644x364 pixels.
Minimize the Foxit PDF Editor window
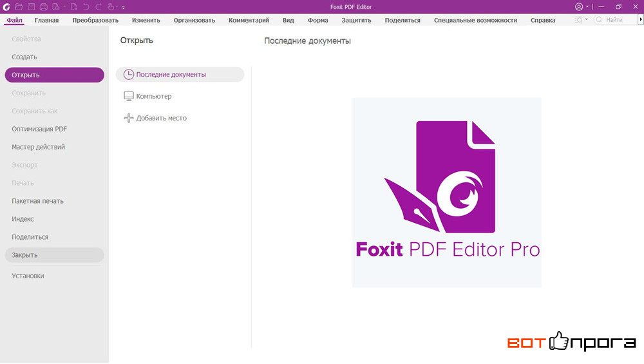(x=601, y=7)
